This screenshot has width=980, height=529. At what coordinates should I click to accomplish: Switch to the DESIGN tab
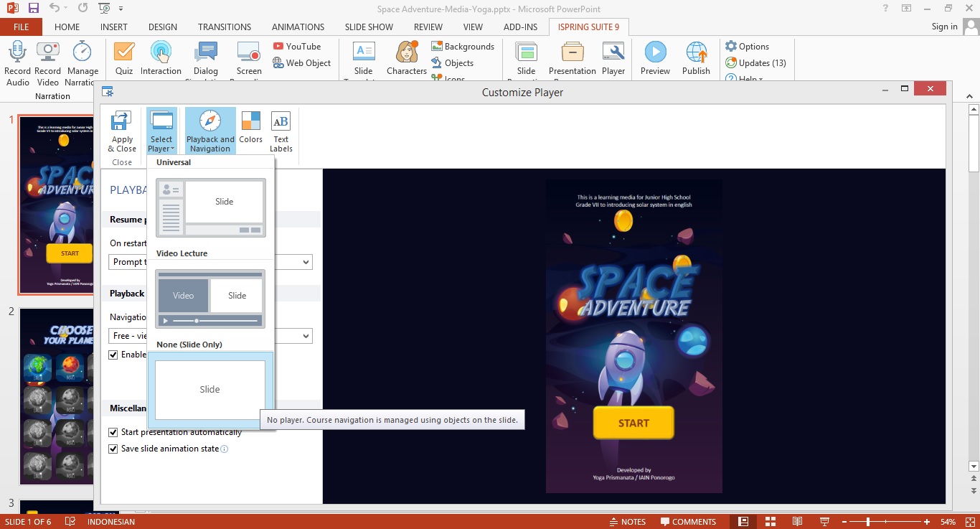(x=163, y=27)
